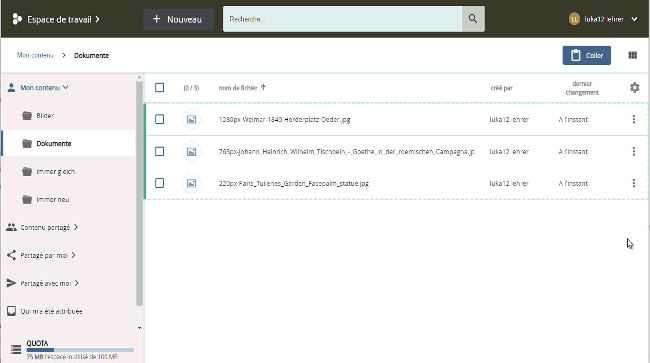Click into the Recherche search field
The width and height of the screenshot is (650, 363).
tap(342, 19)
